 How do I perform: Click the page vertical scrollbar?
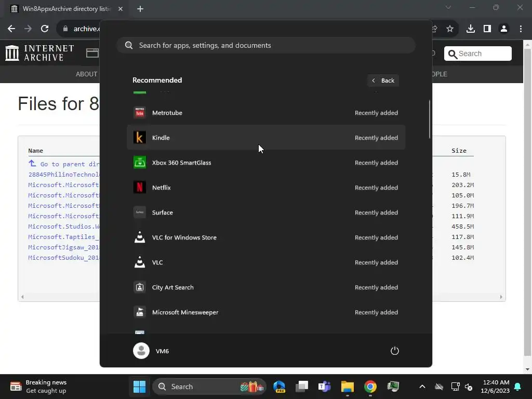(527, 203)
